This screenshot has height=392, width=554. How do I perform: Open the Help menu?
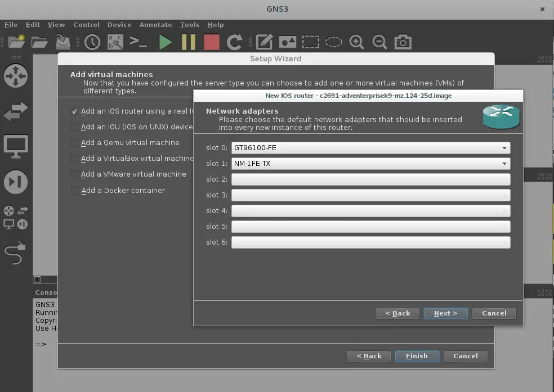(x=216, y=25)
